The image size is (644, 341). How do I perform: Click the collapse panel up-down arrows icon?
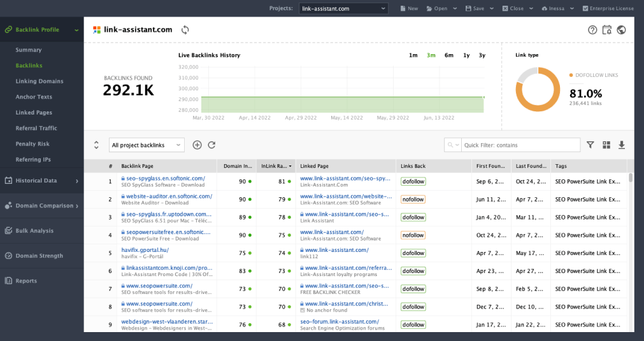(96, 145)
